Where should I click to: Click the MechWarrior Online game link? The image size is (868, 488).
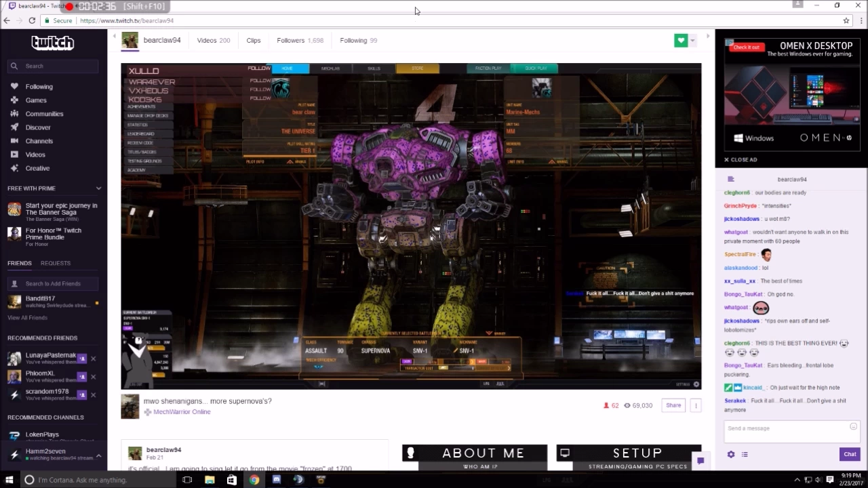[182, 412]
